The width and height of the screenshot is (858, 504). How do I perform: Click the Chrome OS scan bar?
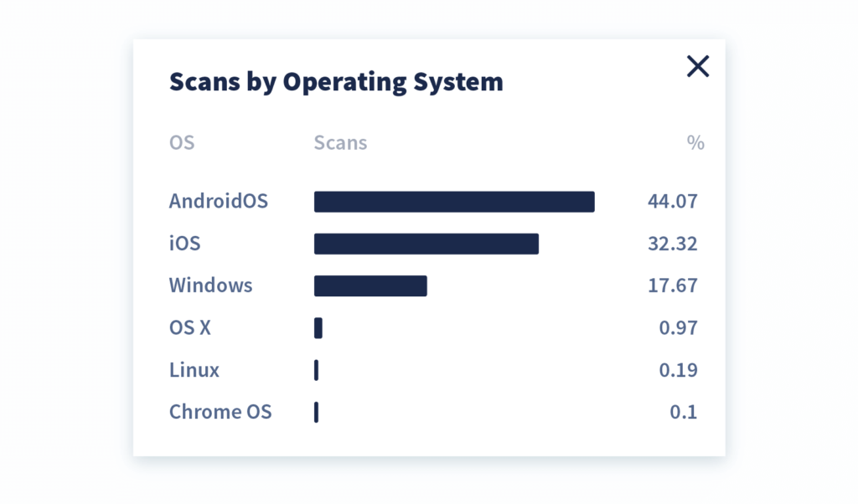pos(317,412)
